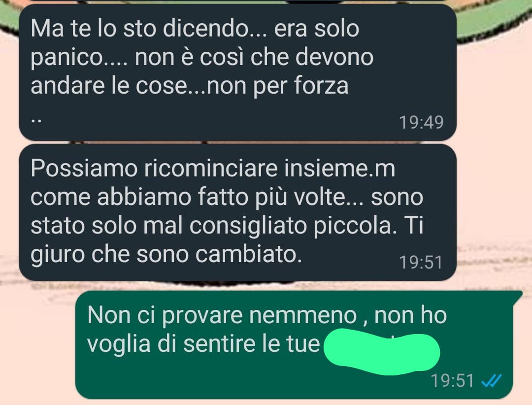
Task: Click the phrase "giuro che sono cambiato"
Action: [x=166, y=255]
